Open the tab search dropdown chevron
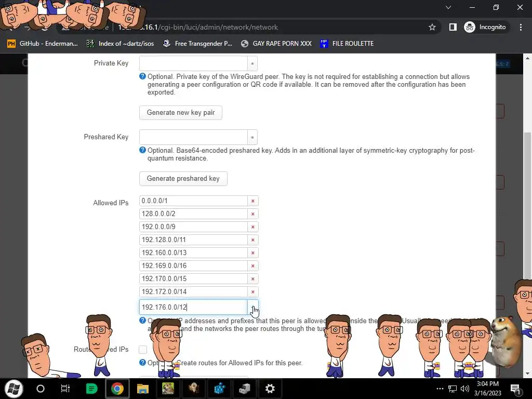 (448, 7)
